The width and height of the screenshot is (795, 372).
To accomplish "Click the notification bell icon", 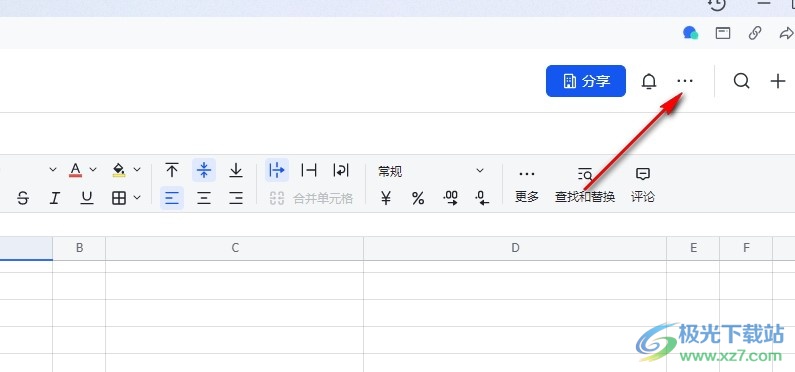I will click(x=648, y=81).
